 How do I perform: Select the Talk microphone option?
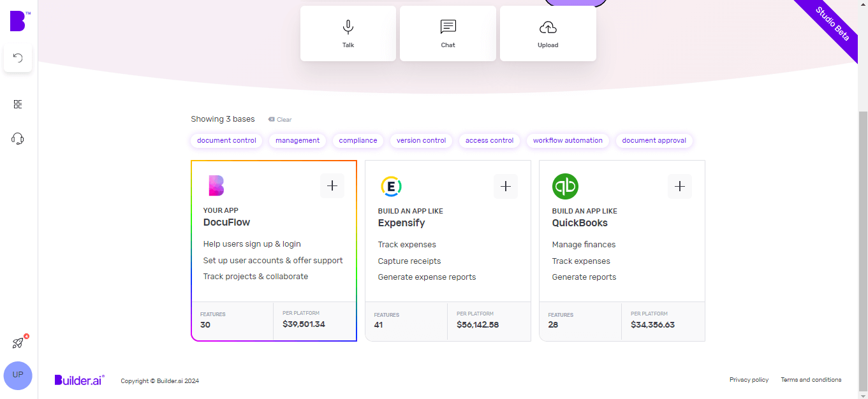pyautogui.click(x=348, y=33)
